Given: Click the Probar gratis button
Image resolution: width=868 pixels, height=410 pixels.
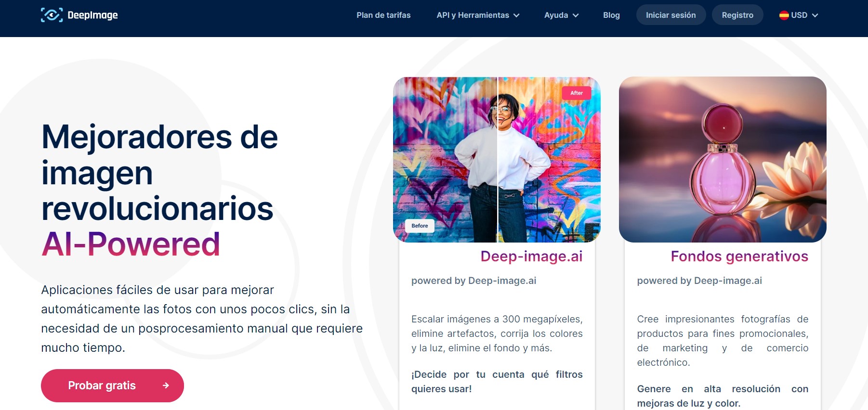Looking at the screenshot, I should pos(112,385).
